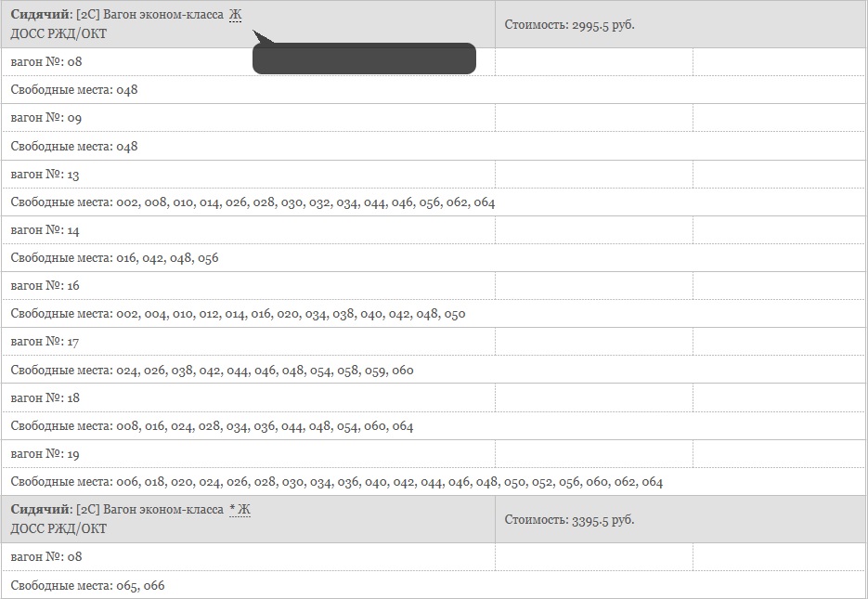Click the underlined Ж abbreviation in first header
Image resolution: width=868 pixels, height=599 pixels.
(x=235, y=14)
